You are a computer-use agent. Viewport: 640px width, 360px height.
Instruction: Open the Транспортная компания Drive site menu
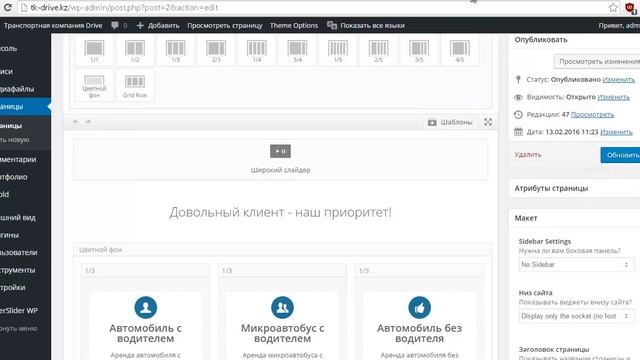(53, 25)
